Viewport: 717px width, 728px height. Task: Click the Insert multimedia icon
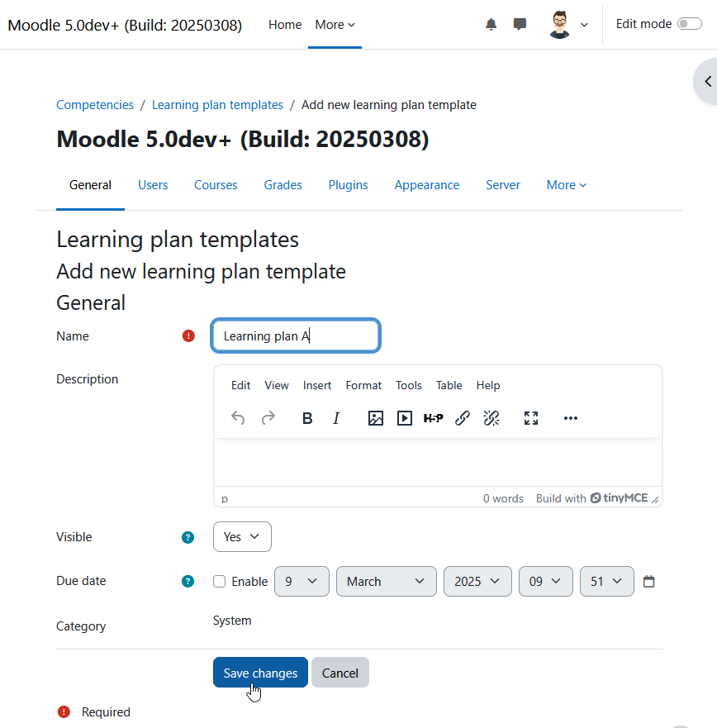pyautogui.click(x=404, y=418)
